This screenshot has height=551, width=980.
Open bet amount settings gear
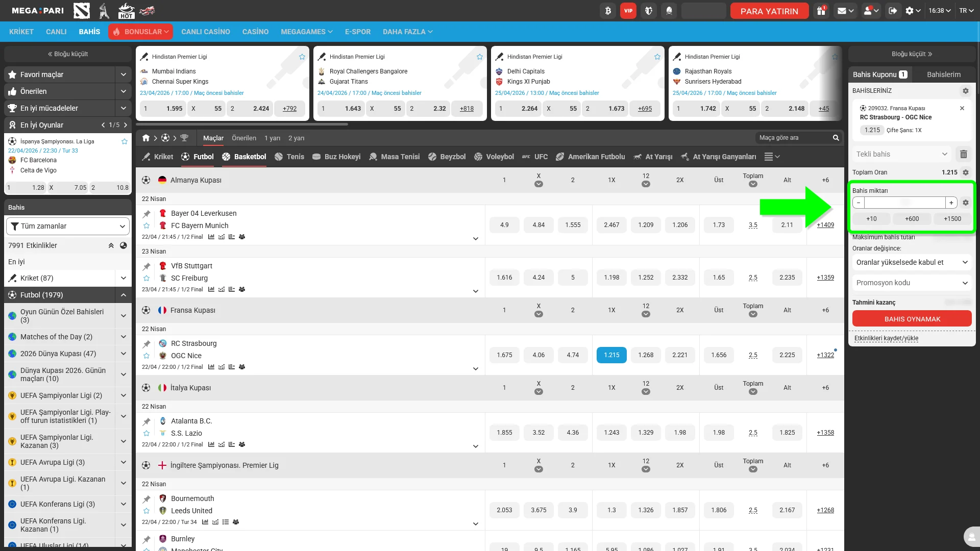966,203
